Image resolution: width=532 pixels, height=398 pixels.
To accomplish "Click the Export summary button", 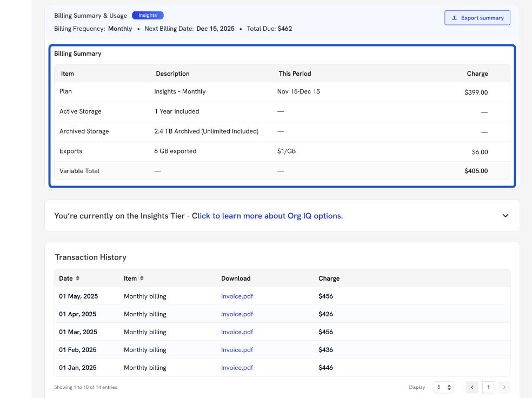I will click(x=477, y=18).
